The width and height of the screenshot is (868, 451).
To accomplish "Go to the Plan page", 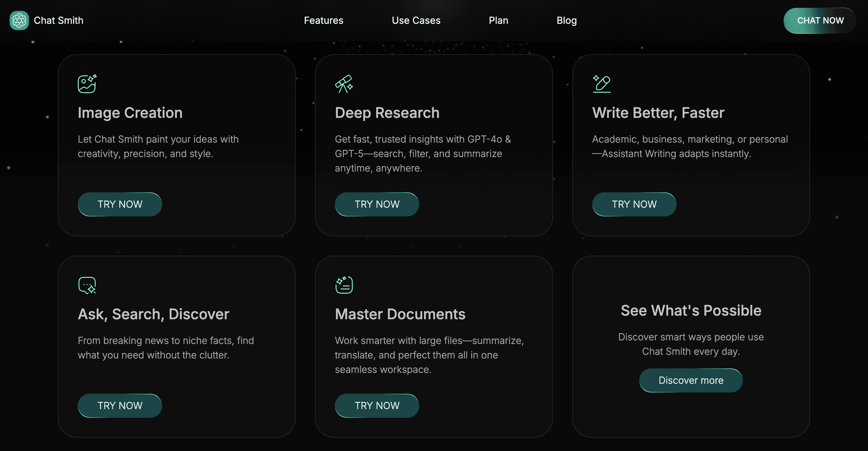I will tap(498, 20).
